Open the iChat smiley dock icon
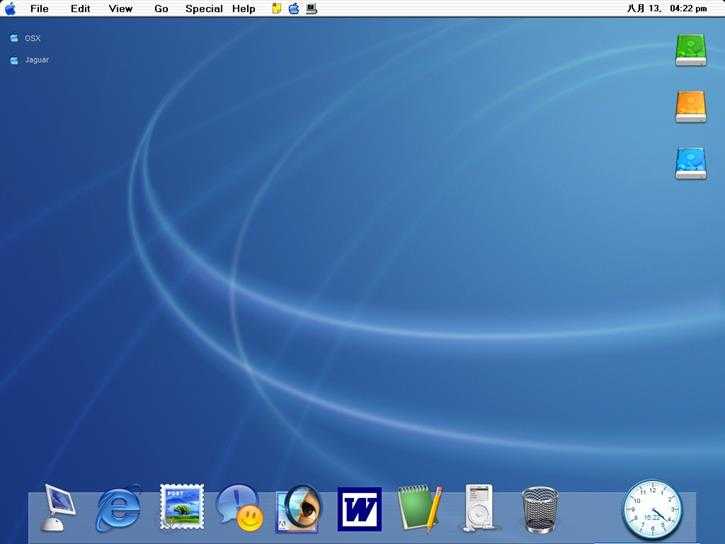 (240, 508)
